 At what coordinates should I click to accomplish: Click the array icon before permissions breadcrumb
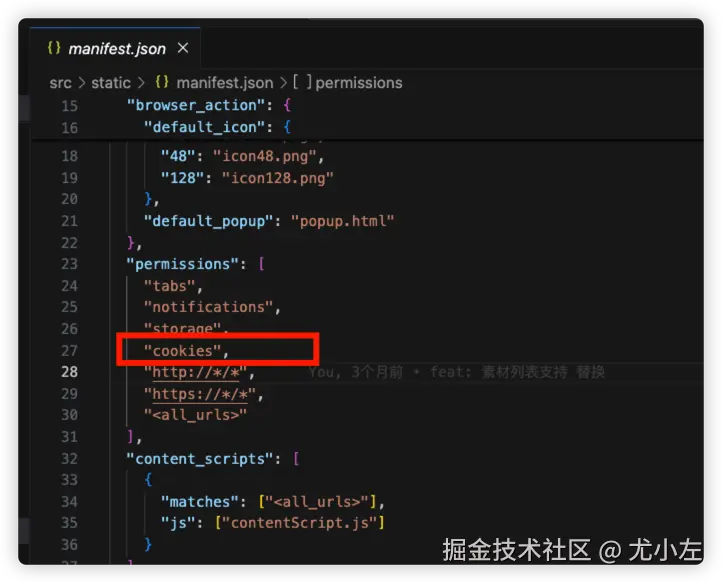pos(302,82)
